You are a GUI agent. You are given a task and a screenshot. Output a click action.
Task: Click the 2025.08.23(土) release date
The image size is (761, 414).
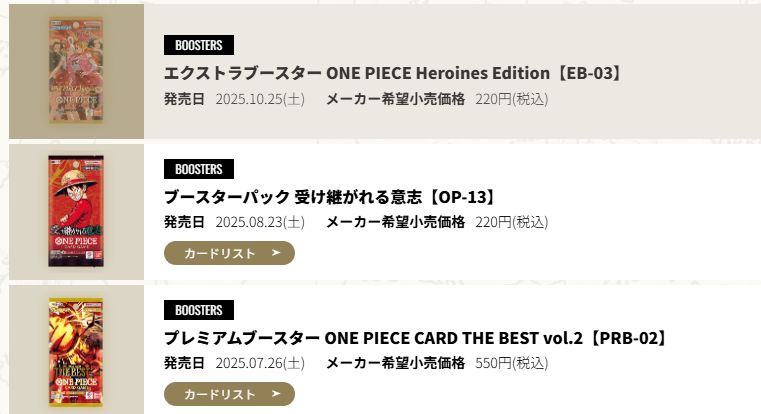click(x=260, y=222)
